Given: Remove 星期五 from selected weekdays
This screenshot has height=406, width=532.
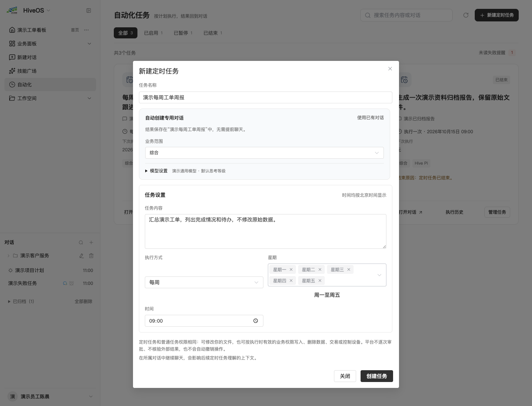Looking at the screenshot, I should 320,281.
